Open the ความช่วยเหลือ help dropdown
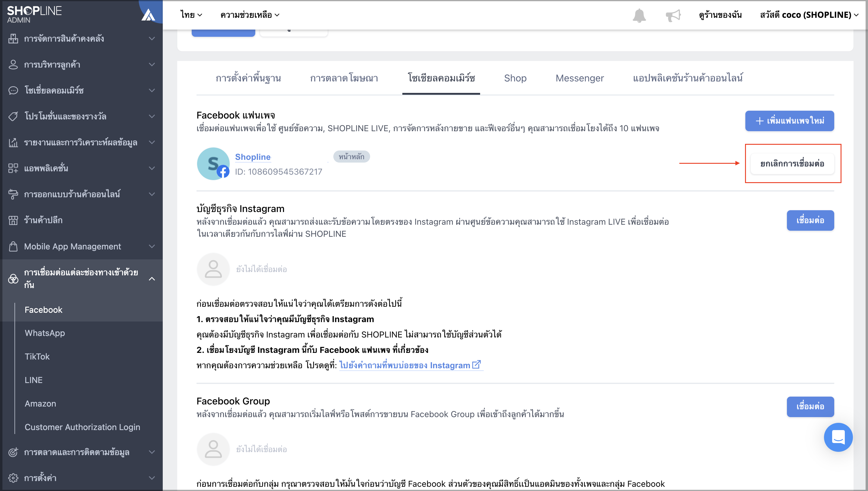Image resolution: width=868 pixels, height=491 pixels. click(x=250, y=15)
